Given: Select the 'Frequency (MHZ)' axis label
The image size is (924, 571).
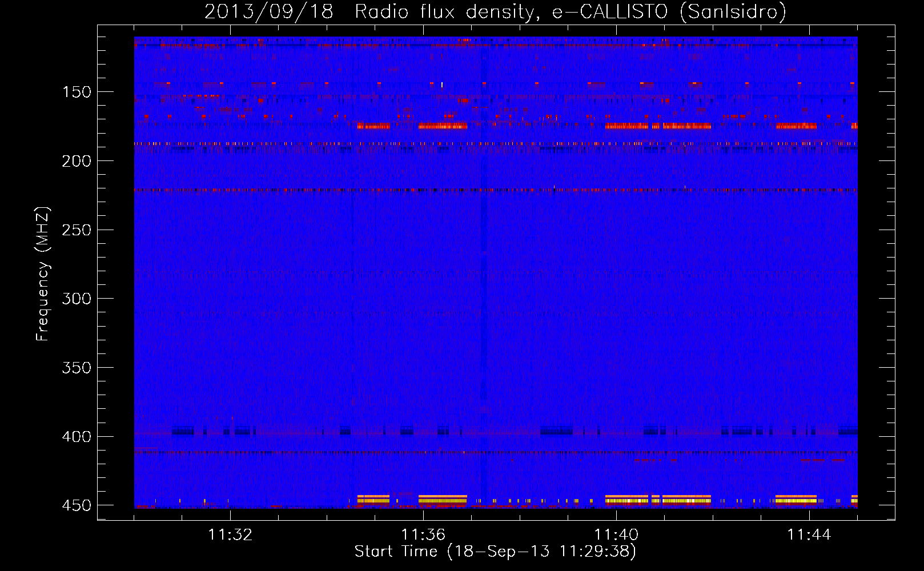Looking at the screenshot, I should [43, 274].
